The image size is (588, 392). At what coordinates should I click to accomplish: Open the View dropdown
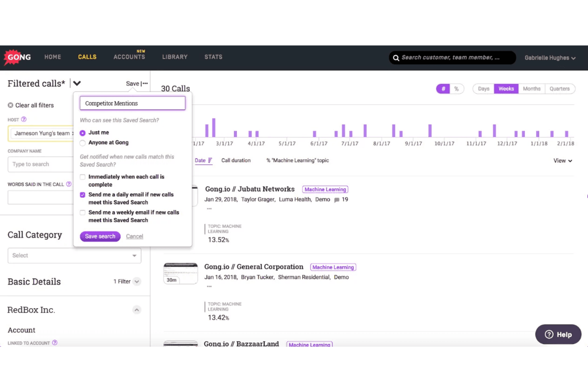[563, 161]
